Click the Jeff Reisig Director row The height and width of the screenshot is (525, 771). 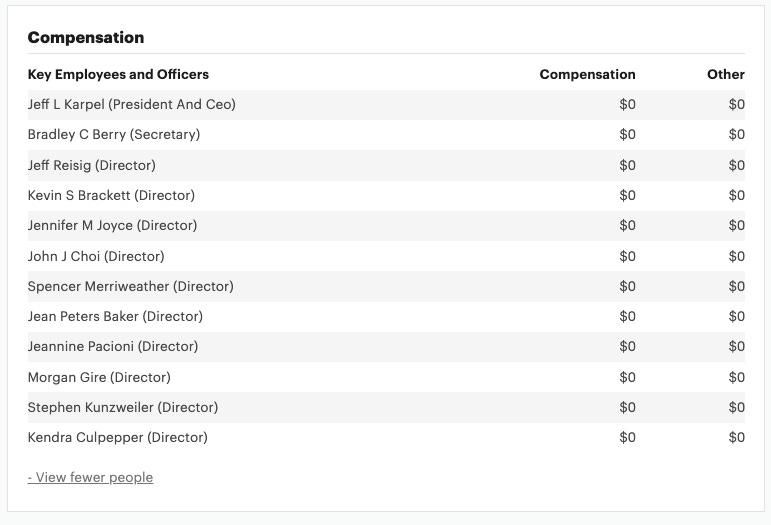point(386,165)
